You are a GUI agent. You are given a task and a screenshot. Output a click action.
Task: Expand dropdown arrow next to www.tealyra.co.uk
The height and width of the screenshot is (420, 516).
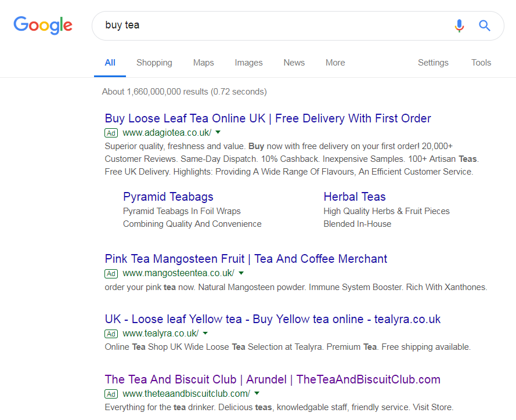[x=205, y=333]
